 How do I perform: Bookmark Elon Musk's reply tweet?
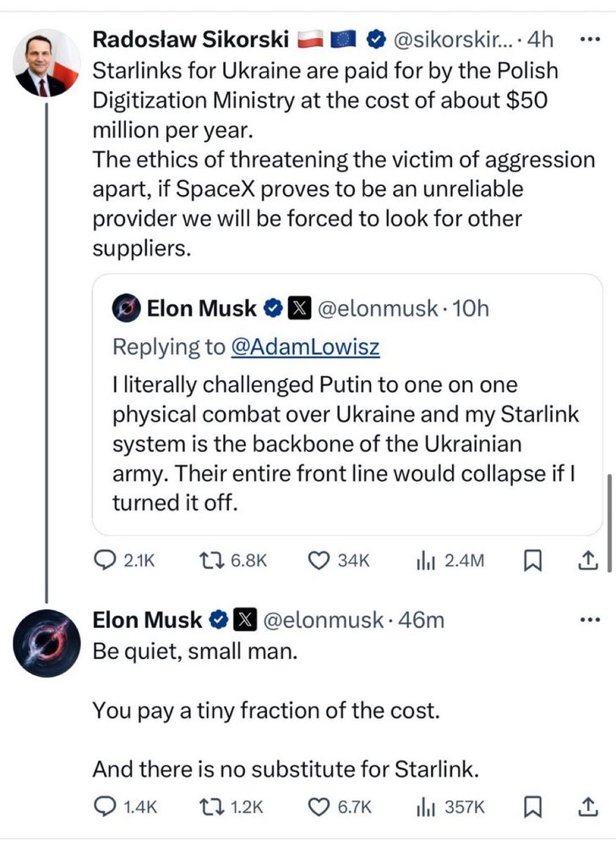pos(532,807)
